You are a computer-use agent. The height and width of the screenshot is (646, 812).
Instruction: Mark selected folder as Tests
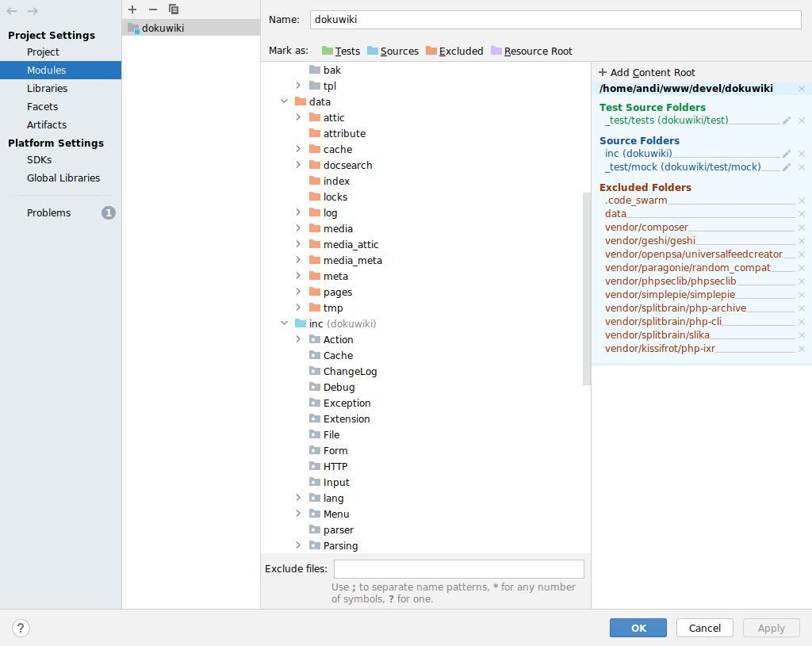pos(341,51)
